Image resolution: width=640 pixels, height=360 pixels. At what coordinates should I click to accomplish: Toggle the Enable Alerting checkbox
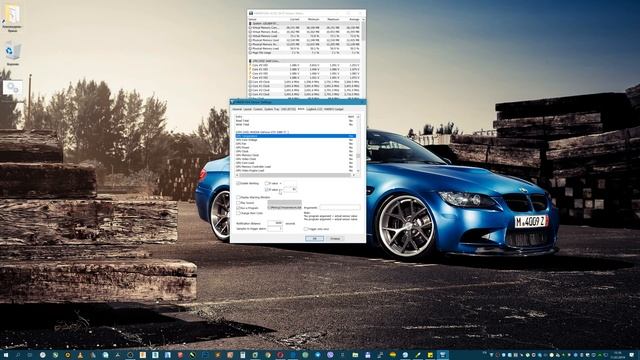point(238,184)
